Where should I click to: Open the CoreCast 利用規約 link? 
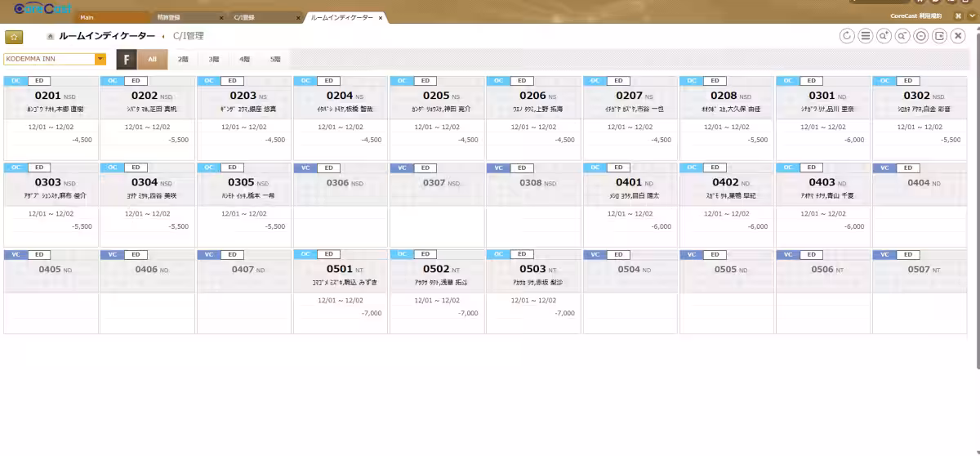tap(915, 16)
